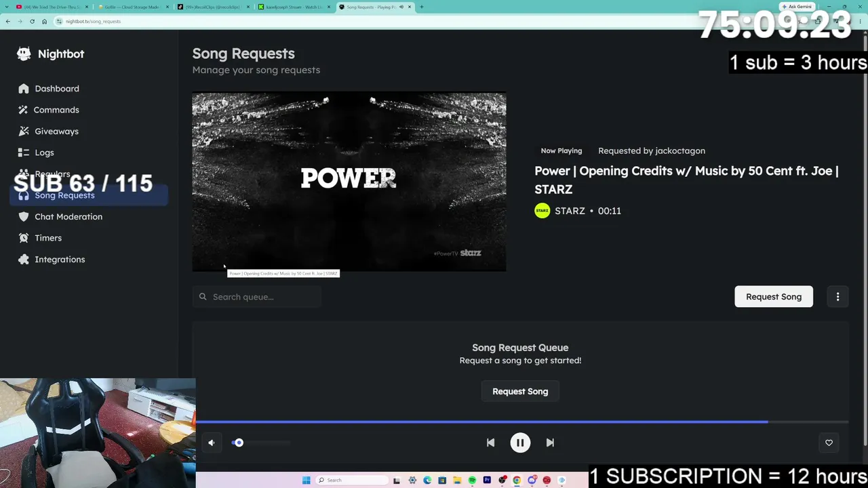Pause the currently playing song
The image size is (868, 488).
pyautogui.click(x=520, y=443)
